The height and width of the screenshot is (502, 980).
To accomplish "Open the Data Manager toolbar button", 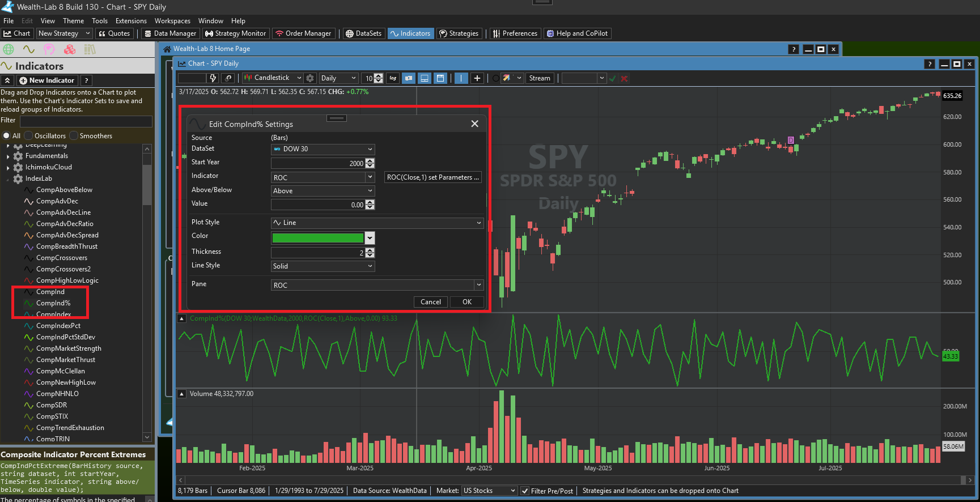I will click(x=170, y=33).
